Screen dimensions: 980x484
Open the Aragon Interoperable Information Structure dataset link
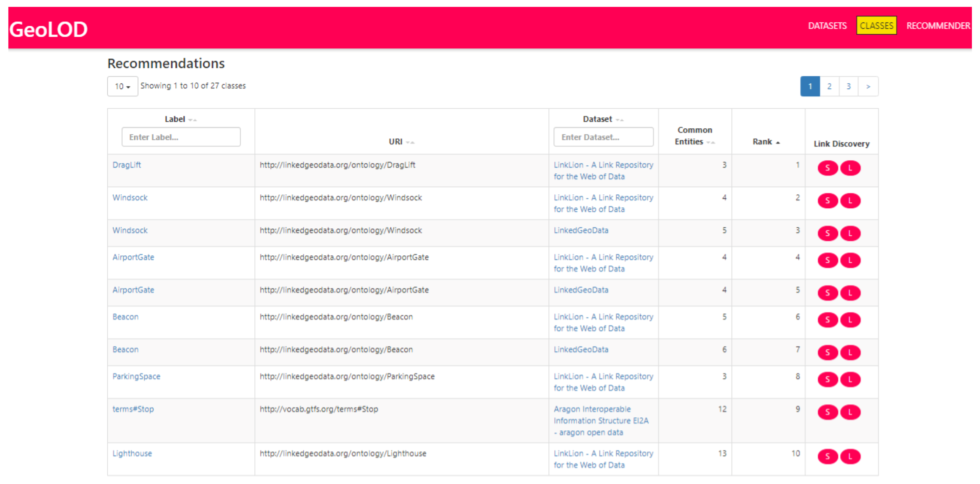(x=601, y=421)
